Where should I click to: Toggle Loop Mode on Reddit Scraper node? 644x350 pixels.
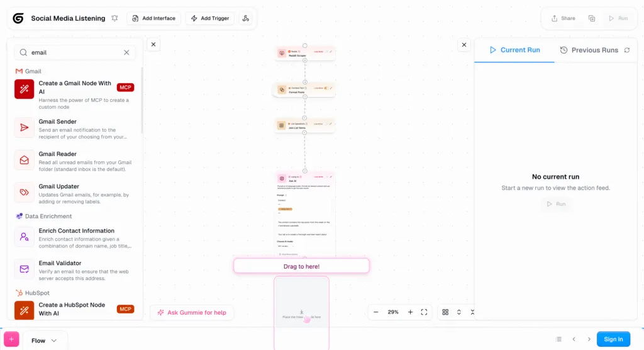(327, 52)
